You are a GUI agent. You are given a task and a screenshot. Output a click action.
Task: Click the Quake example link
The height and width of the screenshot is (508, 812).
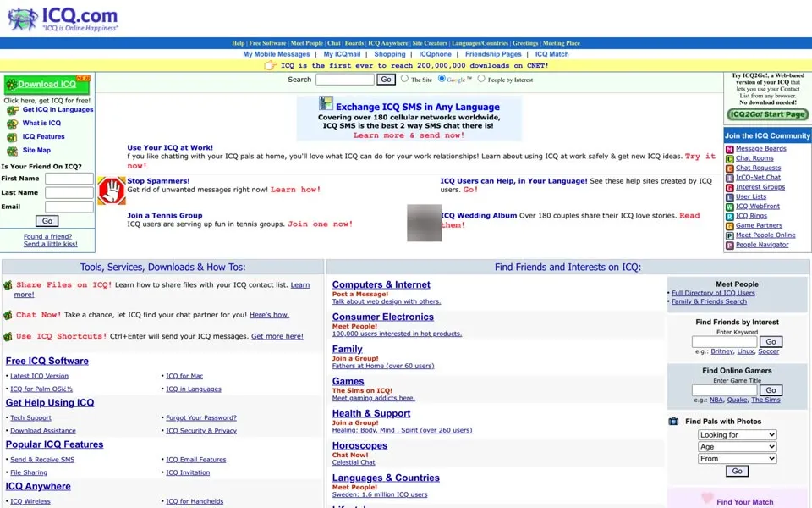(737, 400)
